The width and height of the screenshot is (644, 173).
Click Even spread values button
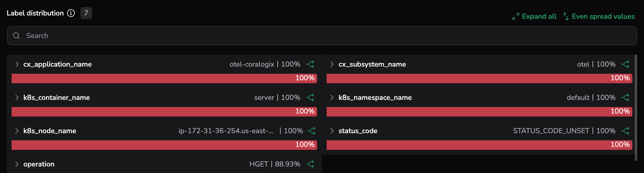point(599,16)
